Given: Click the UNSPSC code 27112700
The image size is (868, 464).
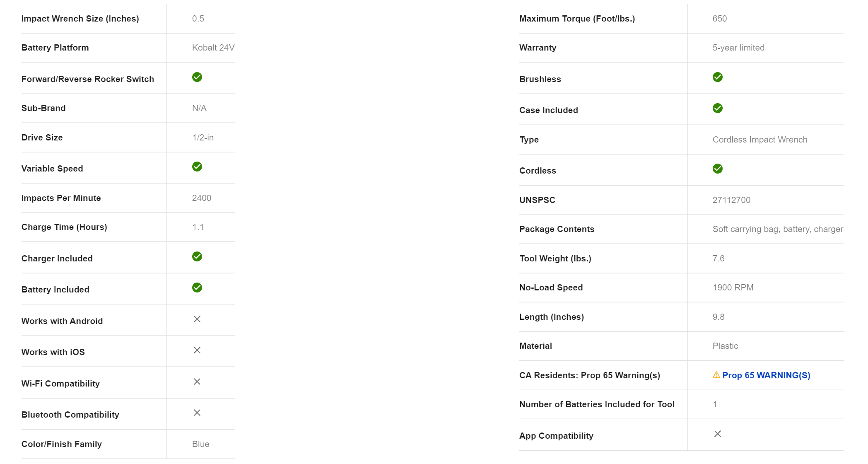Looking at the screenshot, I should pyautogui.click(x=731, y=200).
